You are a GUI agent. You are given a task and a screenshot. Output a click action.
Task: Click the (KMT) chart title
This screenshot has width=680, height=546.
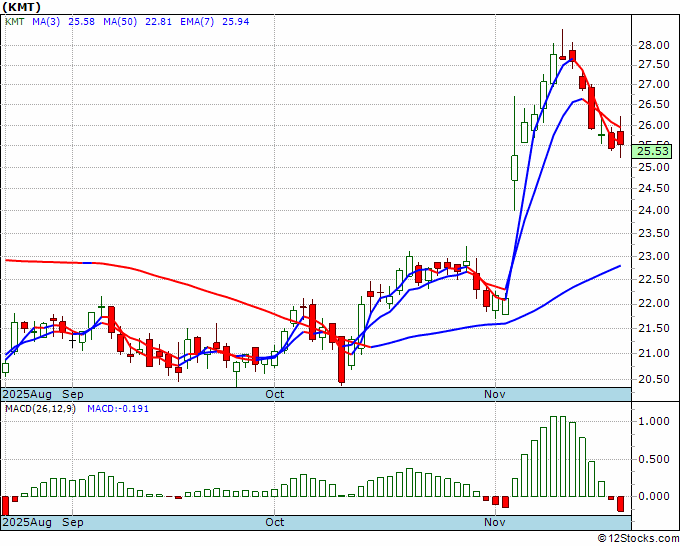[22, 7]
